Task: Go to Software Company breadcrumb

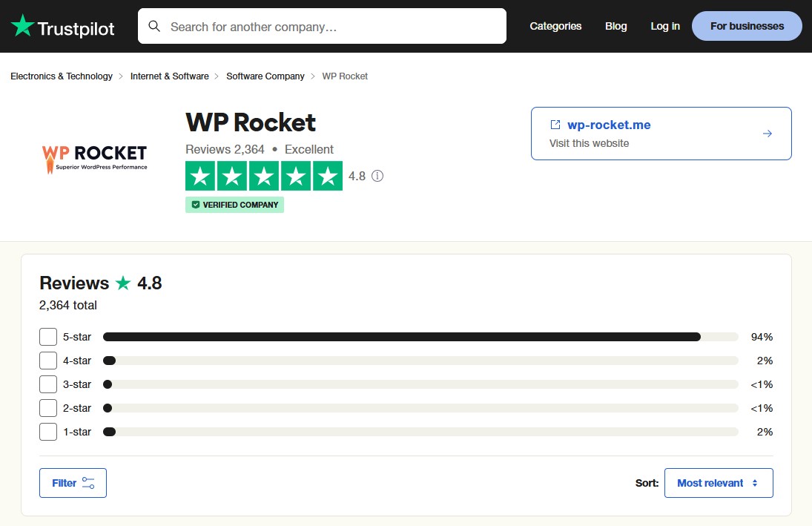Action: (265, 76)
